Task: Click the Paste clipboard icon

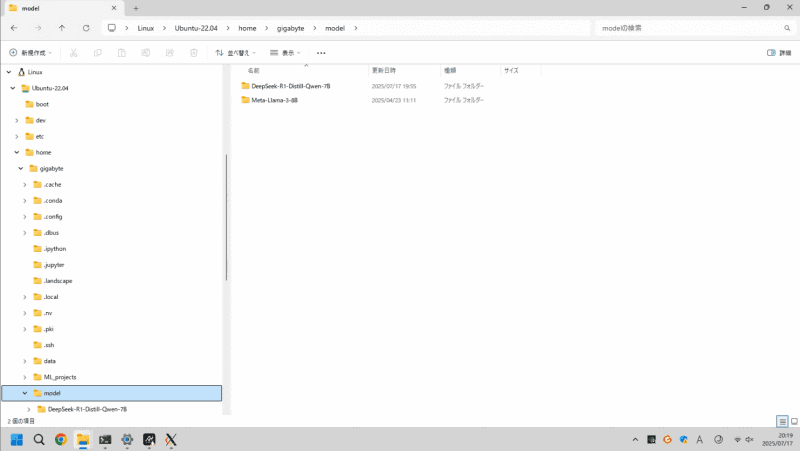Action: coord(121,53)
